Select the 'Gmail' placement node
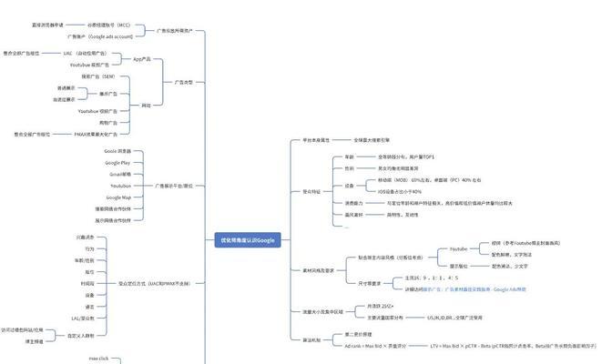This screenshot has width=612, height=364. click(x=120, y=175)
